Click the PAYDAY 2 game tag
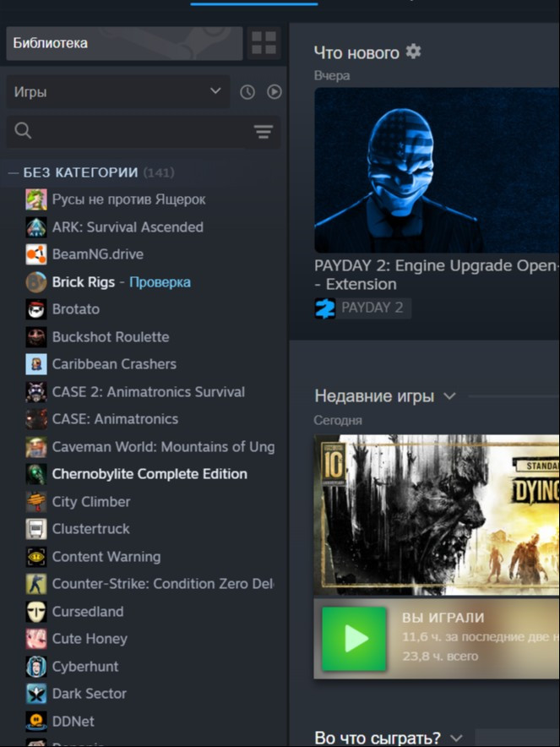This screenshot has height=747, width=560. point(363,308)
